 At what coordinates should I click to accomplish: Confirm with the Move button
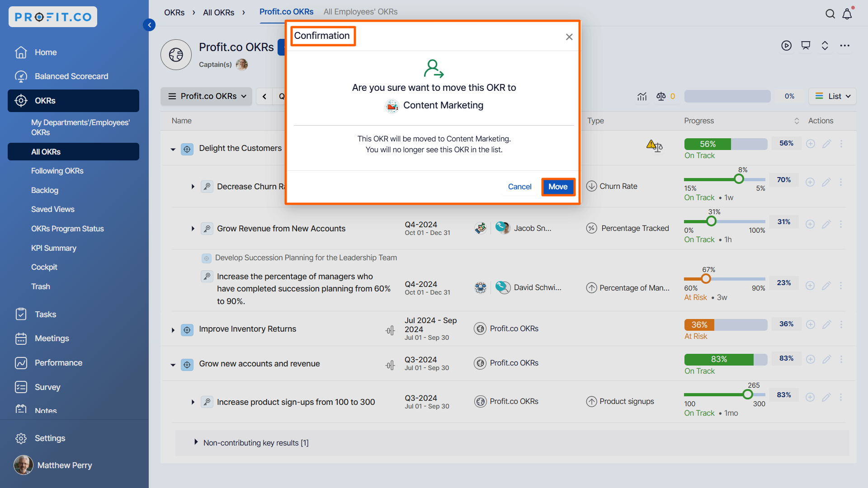tap(558, 187)
